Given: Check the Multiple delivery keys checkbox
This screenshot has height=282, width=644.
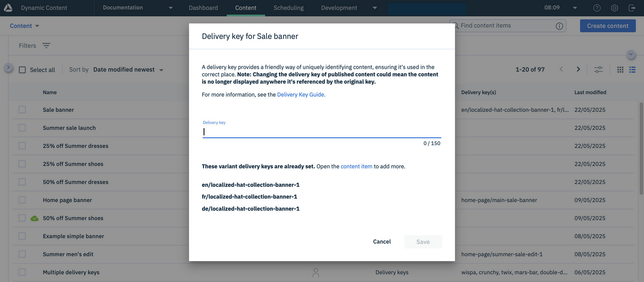Looking at the screenshot, I should (x=22, y=272).
